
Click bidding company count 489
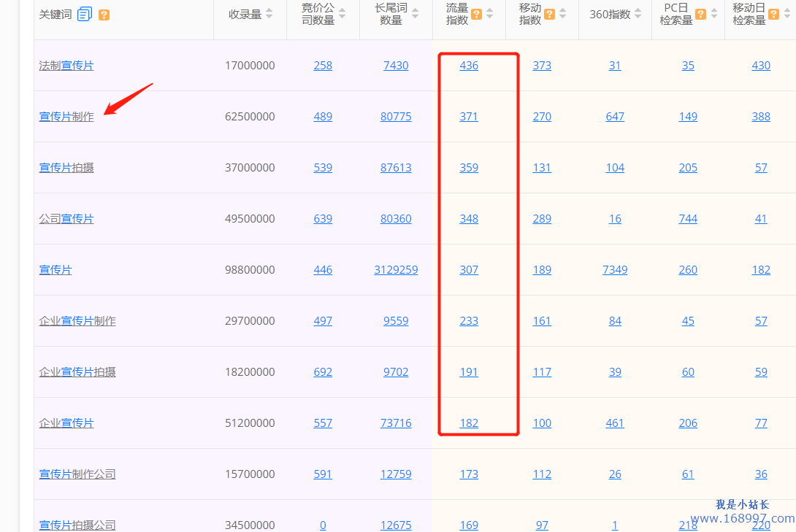click(x=323, y=117)
